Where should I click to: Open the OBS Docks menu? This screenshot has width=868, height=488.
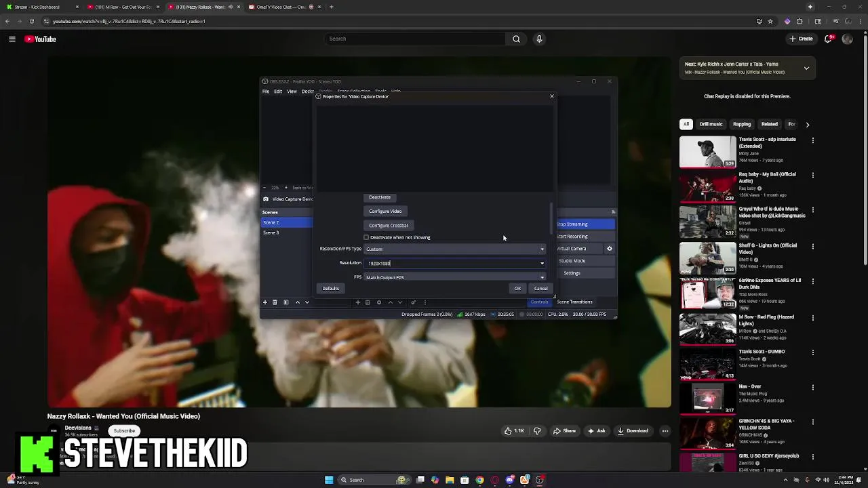[x=308, y=91]
